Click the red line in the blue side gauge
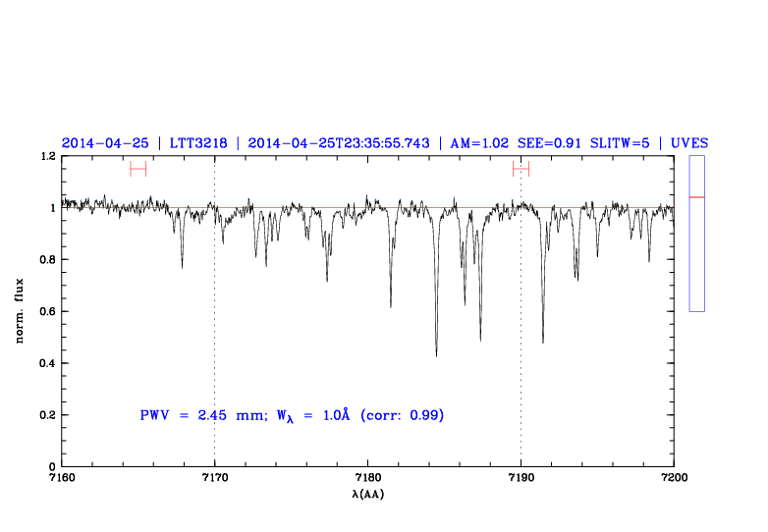This screenshot has height=532, width=768. [x=697, y=197]
